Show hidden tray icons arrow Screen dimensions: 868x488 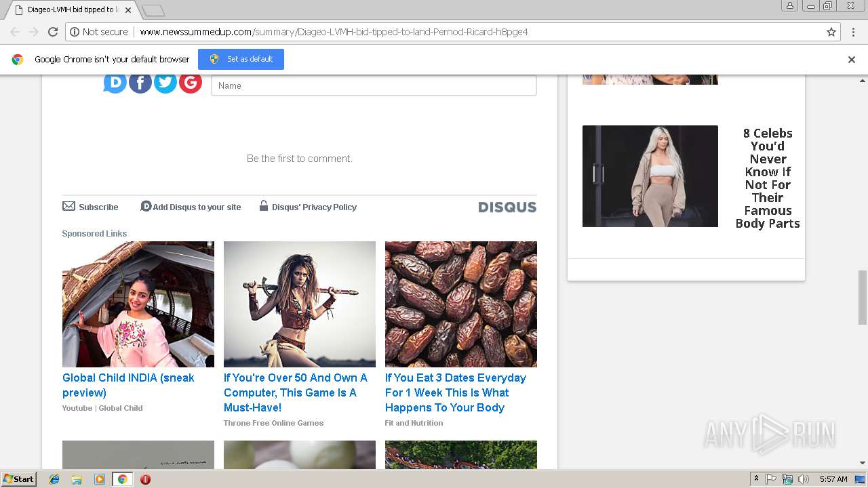(x=756, y=479)
